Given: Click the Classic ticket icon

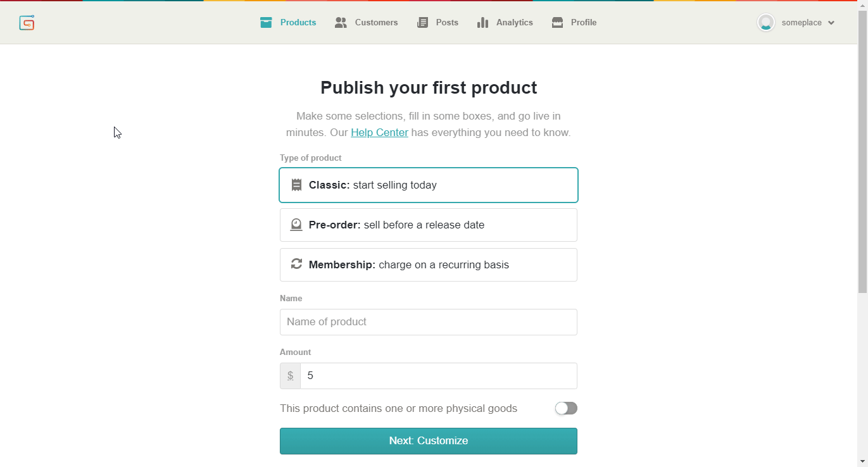Looking at the screenshot, I should pos(296,185).
